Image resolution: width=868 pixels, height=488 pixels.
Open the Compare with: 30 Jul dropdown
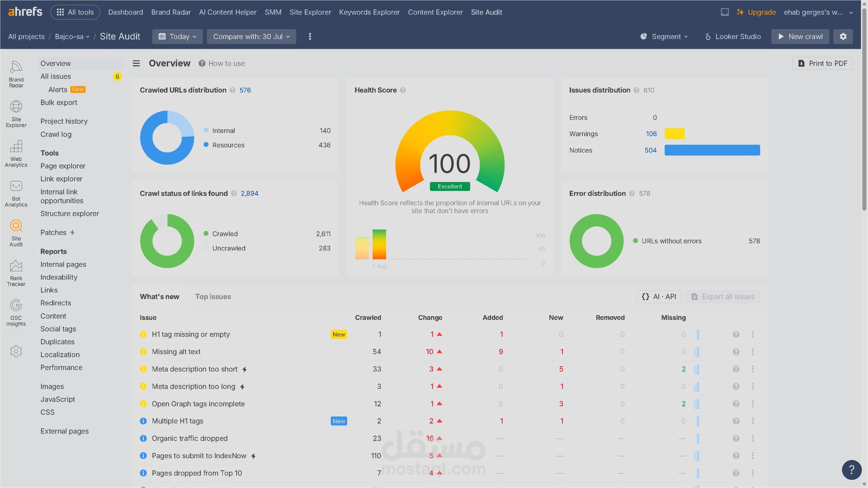(251, 36)
